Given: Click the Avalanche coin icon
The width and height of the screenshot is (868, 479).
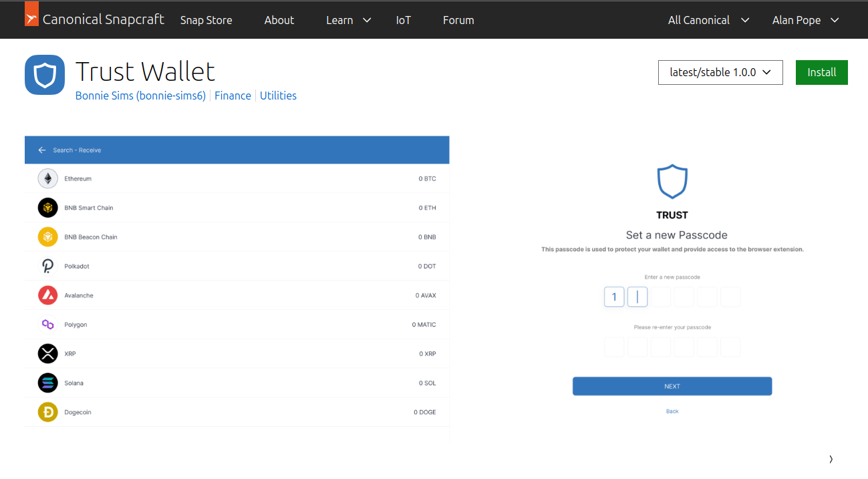Looking at the screenshot, I should point(47,295).
